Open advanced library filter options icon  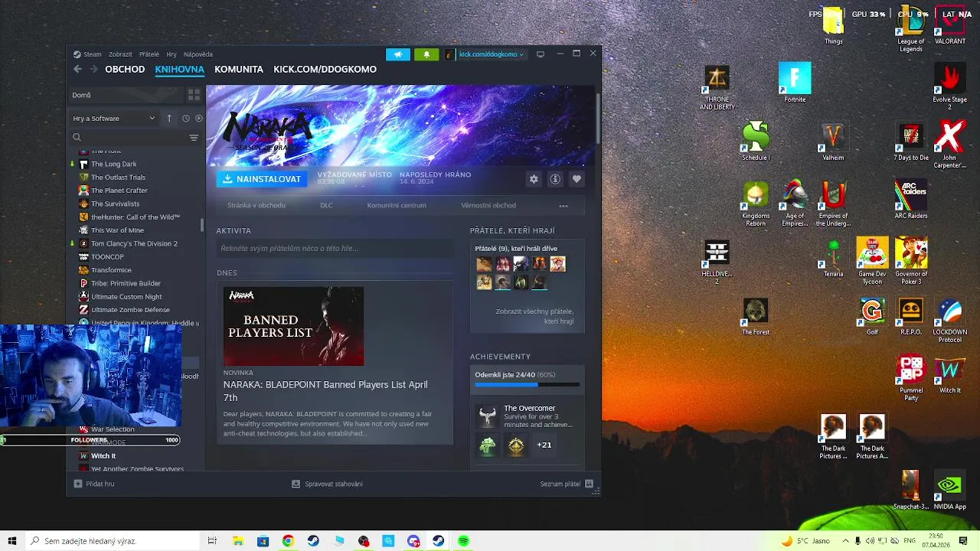click(194, 138)
